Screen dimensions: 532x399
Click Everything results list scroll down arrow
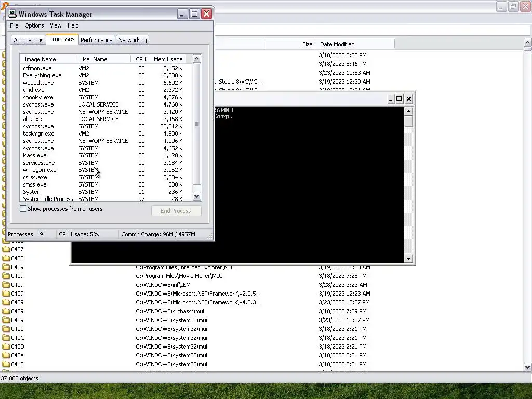pyautogui.click(x=528, y=367)
